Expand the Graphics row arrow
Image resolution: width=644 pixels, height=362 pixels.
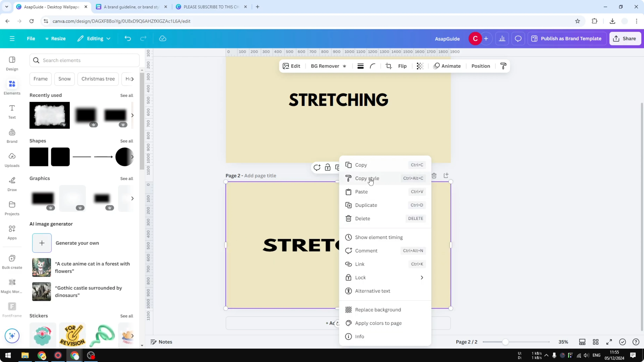[132, 198]
